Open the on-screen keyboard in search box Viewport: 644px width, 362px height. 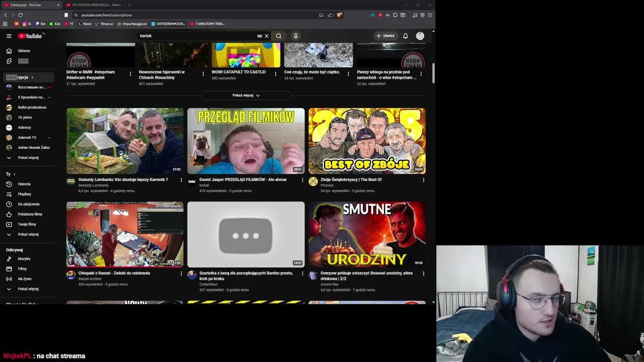click(x=260, y=36)
